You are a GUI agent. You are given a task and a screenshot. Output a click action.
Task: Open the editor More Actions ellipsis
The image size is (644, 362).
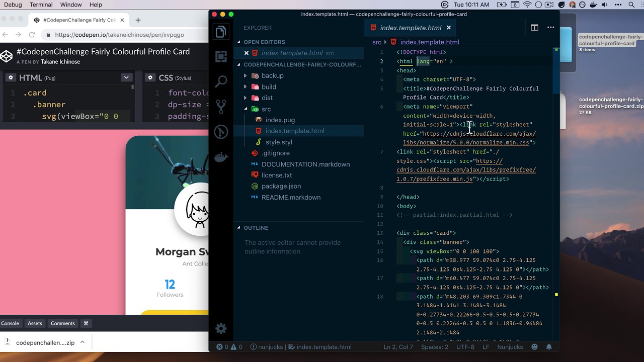click(550, 28)
